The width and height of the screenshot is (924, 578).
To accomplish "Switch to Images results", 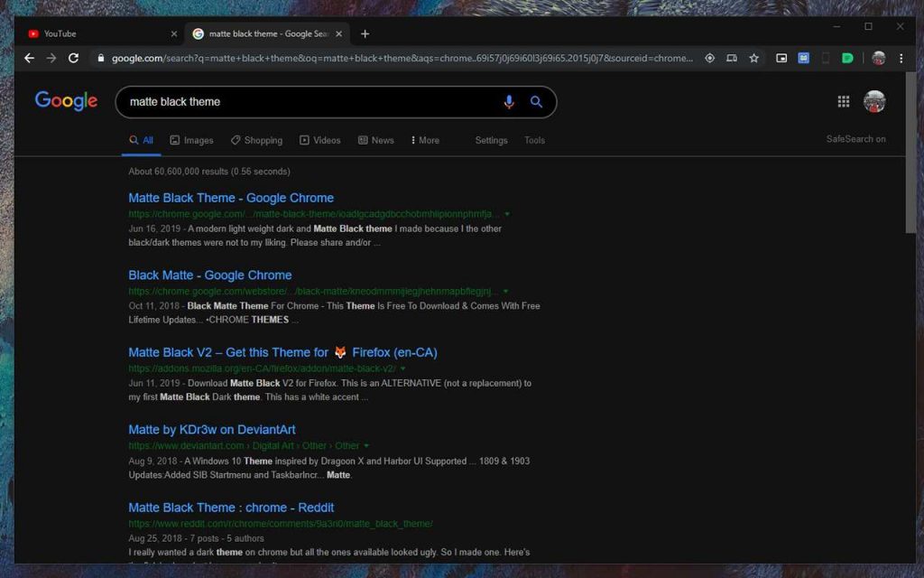I will coord(191,140).
